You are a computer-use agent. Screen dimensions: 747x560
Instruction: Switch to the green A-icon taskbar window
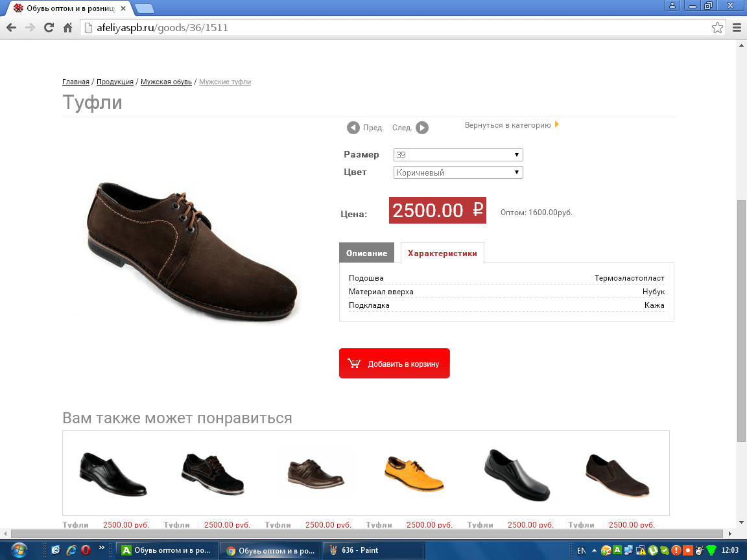coord(166,550)
